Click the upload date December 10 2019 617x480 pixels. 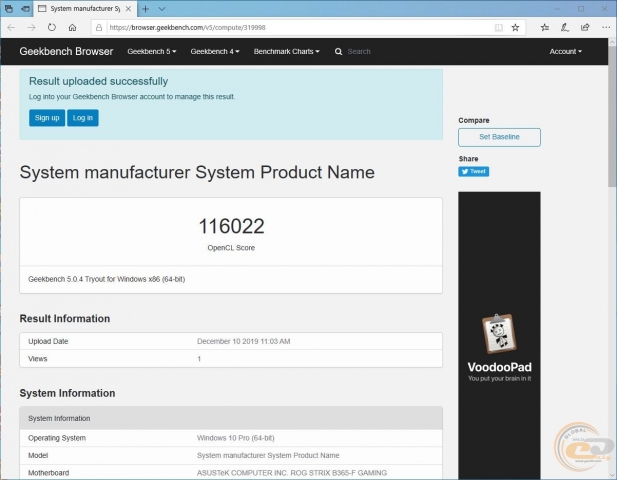[244, 342]
